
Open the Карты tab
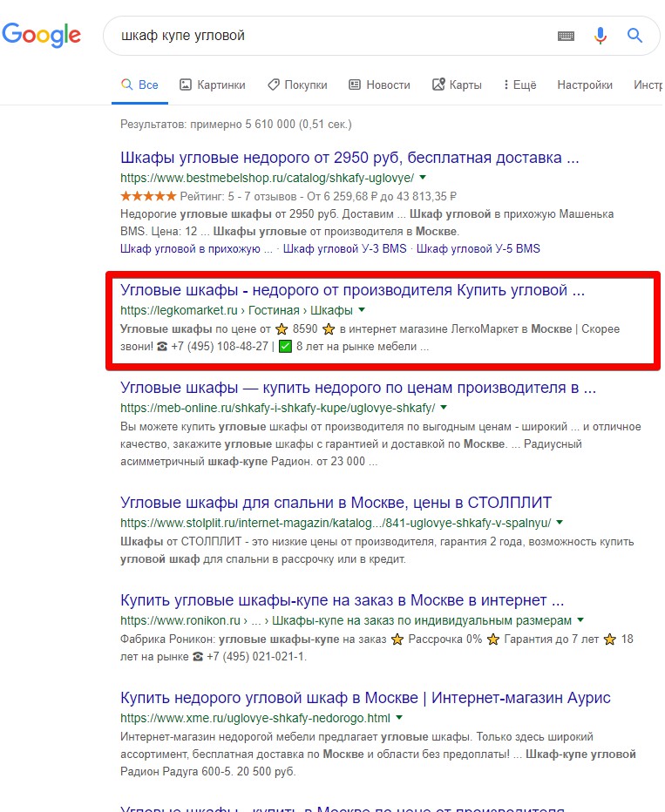(x=457, y=85)
